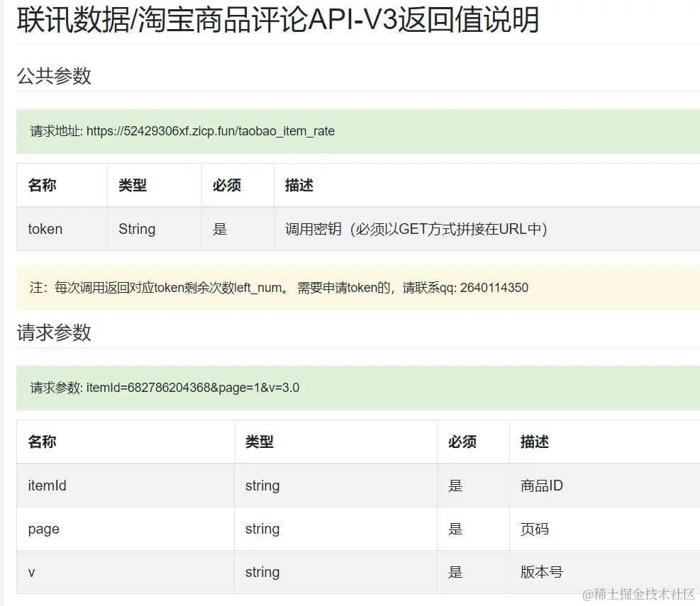The height and width of the screenshot is (606, 700).
Task: Click the 必须 header in the request parameters table
Action: pos(462,442)
